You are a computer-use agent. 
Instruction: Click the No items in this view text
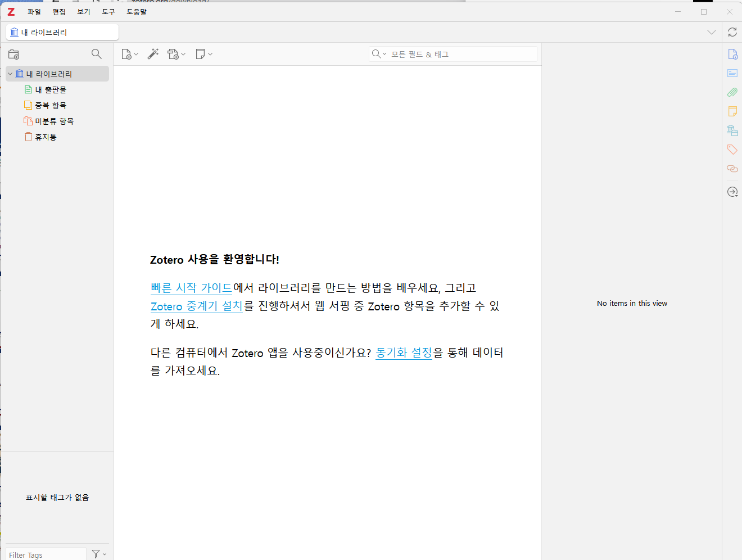pyautogui.click(x=632, y=303)
